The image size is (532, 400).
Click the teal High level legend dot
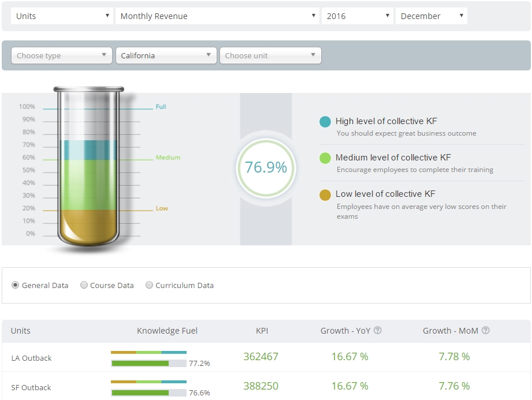[x=325, y=122]
